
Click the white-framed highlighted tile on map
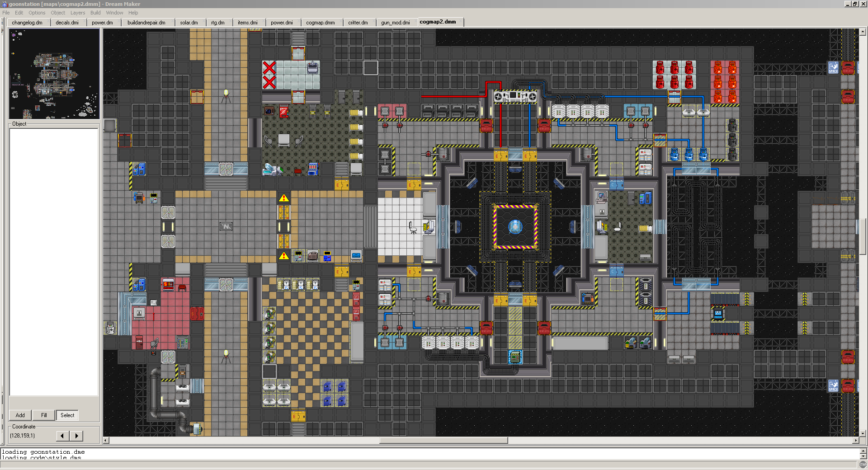371,68
